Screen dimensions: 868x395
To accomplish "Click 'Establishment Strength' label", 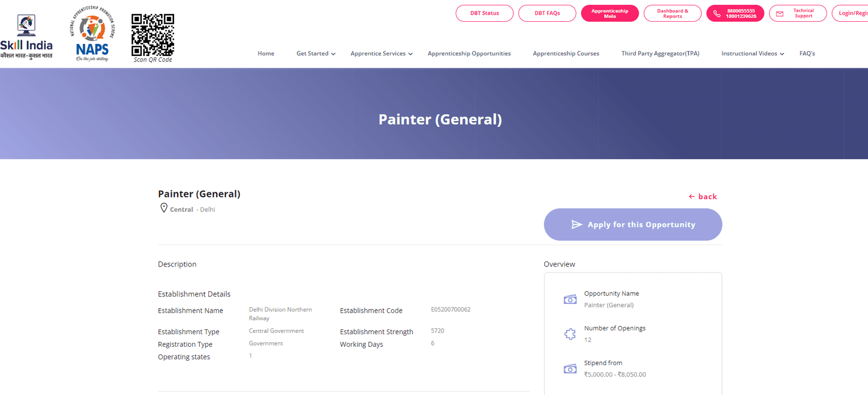I will [376, 332].
